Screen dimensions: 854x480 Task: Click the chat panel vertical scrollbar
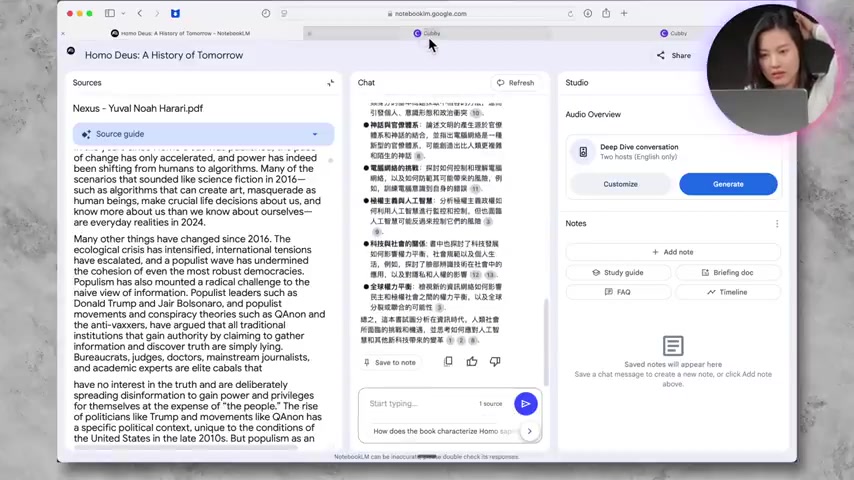click(546, 342)
